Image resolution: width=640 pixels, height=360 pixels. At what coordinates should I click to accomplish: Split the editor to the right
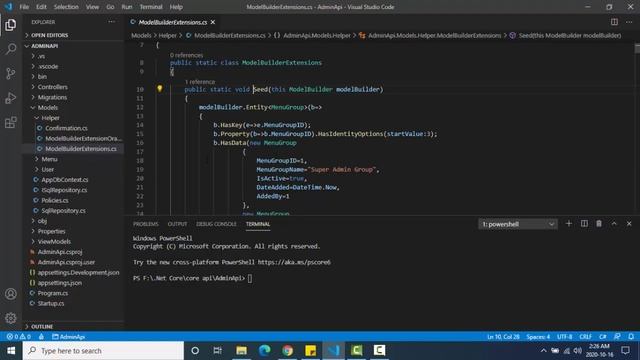pyautogui.click(x=614, y=22)
